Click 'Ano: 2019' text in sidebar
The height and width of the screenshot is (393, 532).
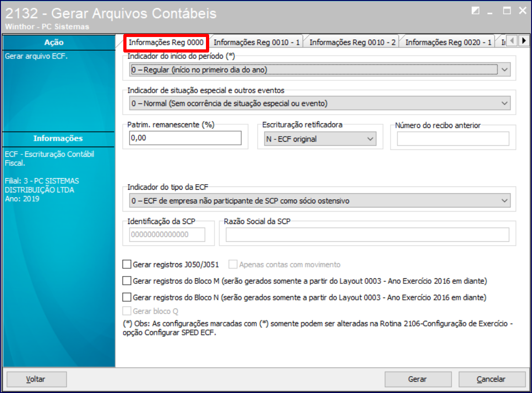[x=22, y=199]
